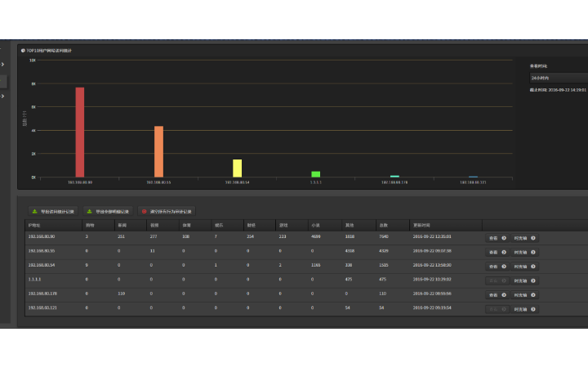Click the red clear-records icon
The image size is (588, 368).
(x=144, y=212)
